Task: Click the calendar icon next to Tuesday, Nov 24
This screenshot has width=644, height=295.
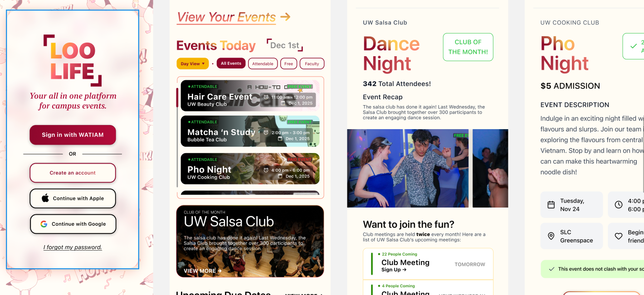Action: [x=551, y=205]
